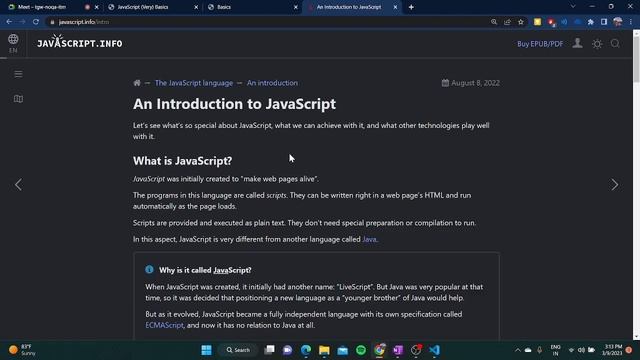Open Visual Studio Code from the taskbar

click(434, 350)
